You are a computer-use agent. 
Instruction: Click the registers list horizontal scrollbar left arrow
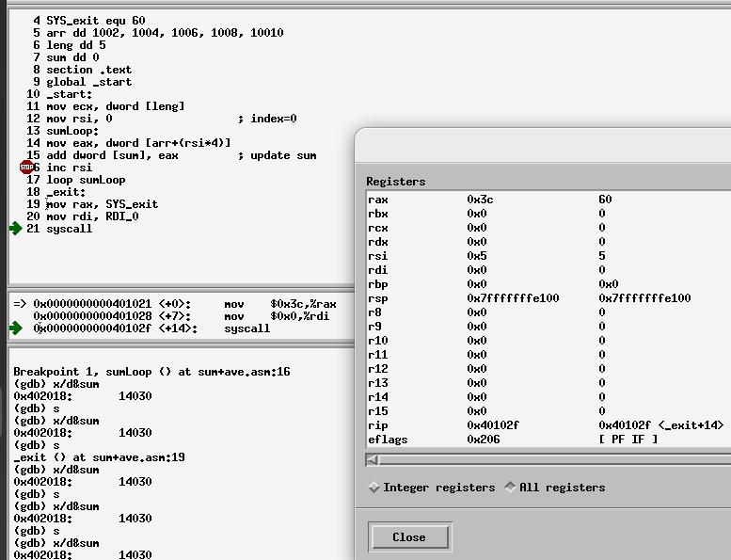pyautogui.click(x=372, y=460)
